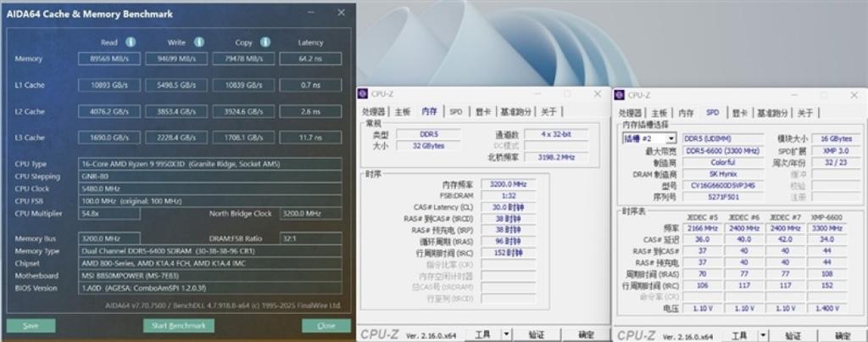Open 关于 tab in CPU-Z memory window

[x=548, y=111]
